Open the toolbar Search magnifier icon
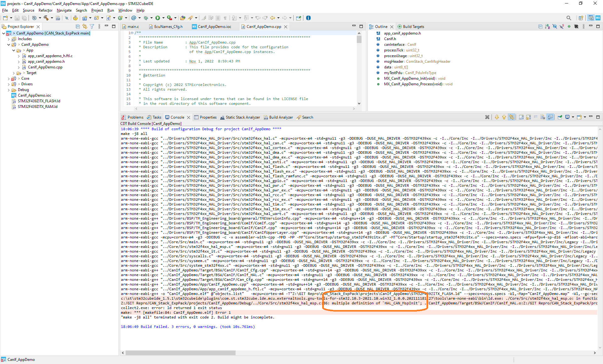Viewport: 603px width, 364px height. pos(569,18)
